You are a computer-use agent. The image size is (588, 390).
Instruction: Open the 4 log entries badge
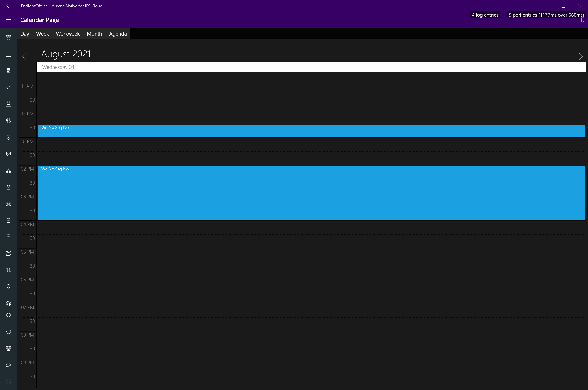coord(485,15)
